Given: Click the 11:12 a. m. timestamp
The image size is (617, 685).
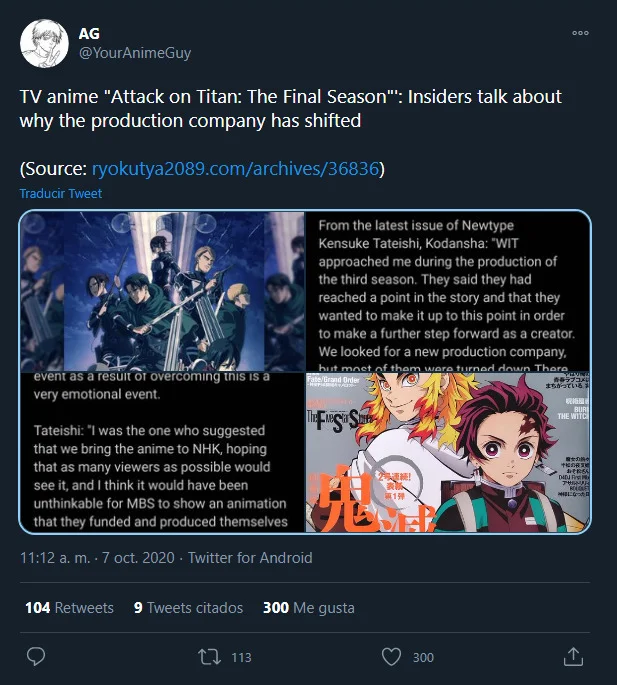Looking at the screenshot, I should [x=55, y=558].
